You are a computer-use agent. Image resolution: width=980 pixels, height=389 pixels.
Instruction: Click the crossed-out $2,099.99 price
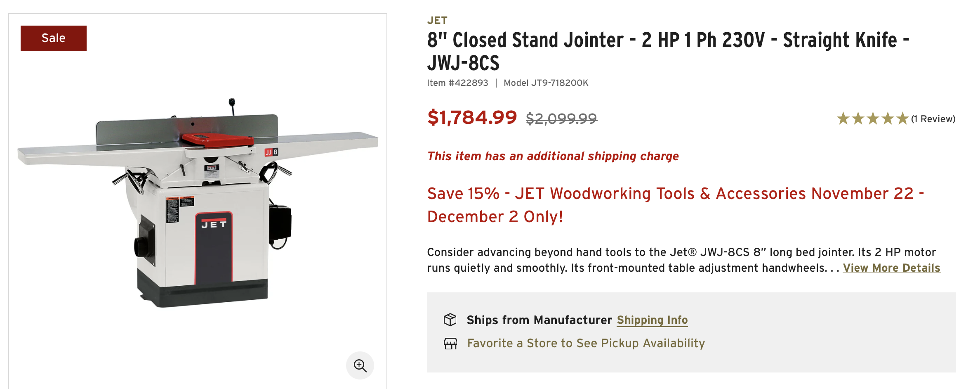[561, 119]
